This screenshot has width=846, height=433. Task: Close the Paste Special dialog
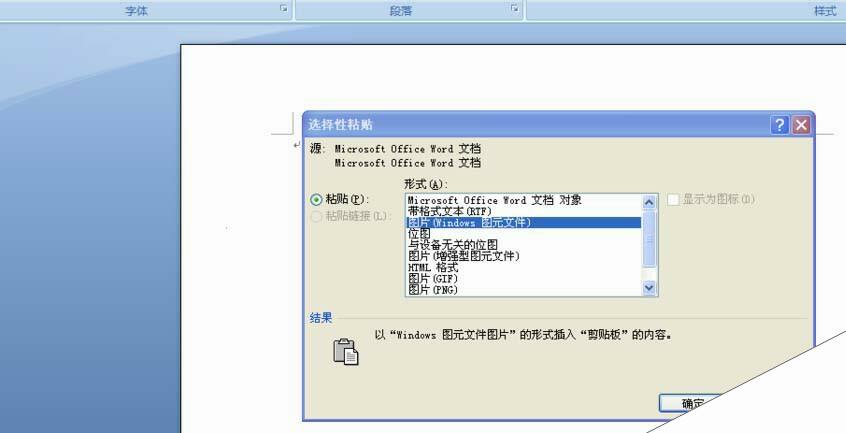tap(801, 125)
